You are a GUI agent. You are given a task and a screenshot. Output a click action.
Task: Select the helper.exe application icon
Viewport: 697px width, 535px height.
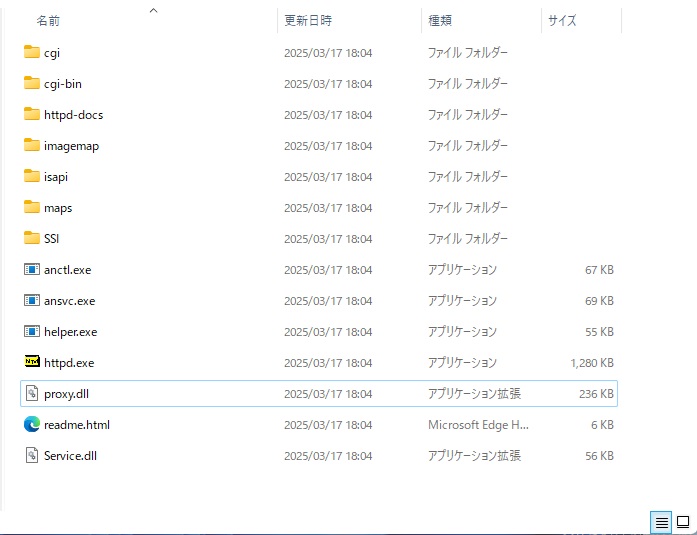[32, 331]
